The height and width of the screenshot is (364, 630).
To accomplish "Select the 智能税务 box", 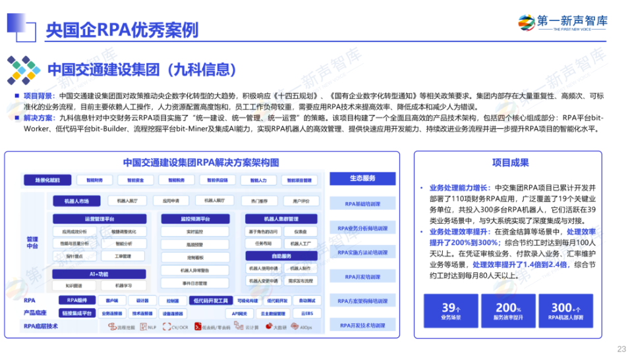I will coord(177,180).
